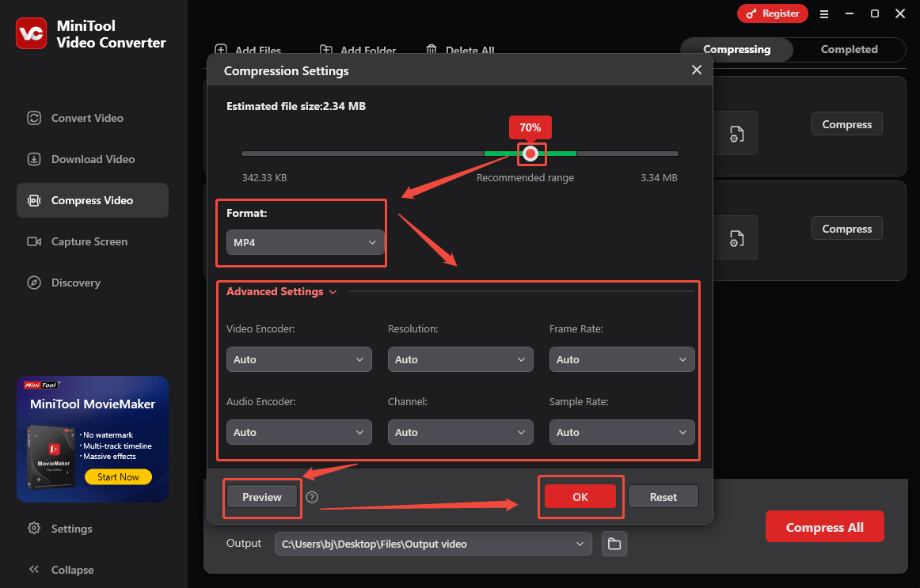Click the Add Folder icon

(x=329, y=49)
